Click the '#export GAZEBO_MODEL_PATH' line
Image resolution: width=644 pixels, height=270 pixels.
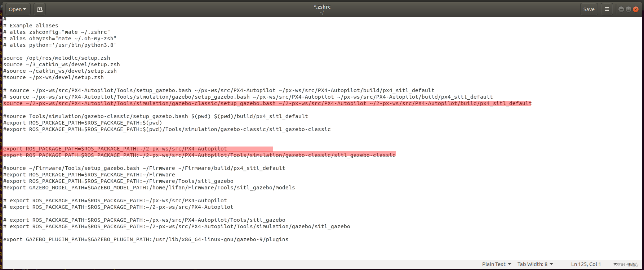(x=149, y=188)
